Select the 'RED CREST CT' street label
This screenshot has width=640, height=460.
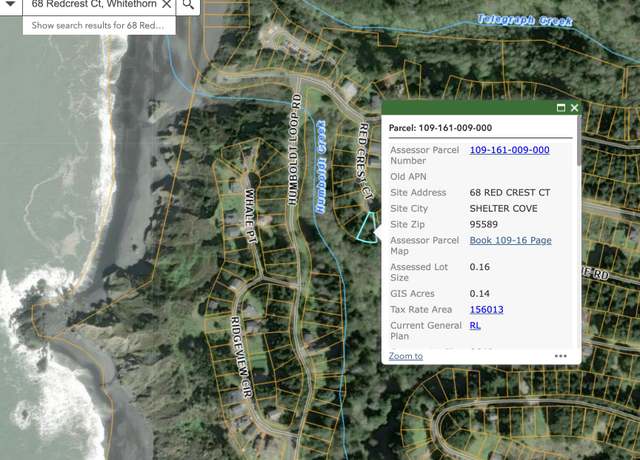tap(366, 162)
